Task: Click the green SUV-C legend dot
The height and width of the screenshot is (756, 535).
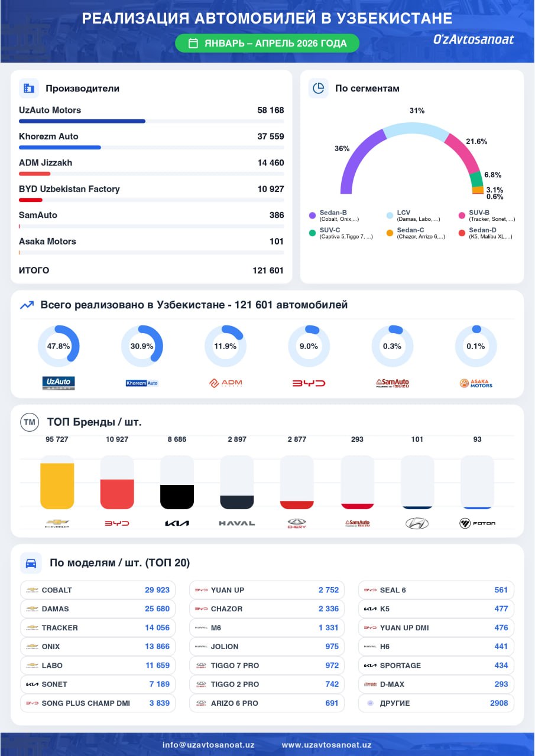Action: tap(312, 233)
